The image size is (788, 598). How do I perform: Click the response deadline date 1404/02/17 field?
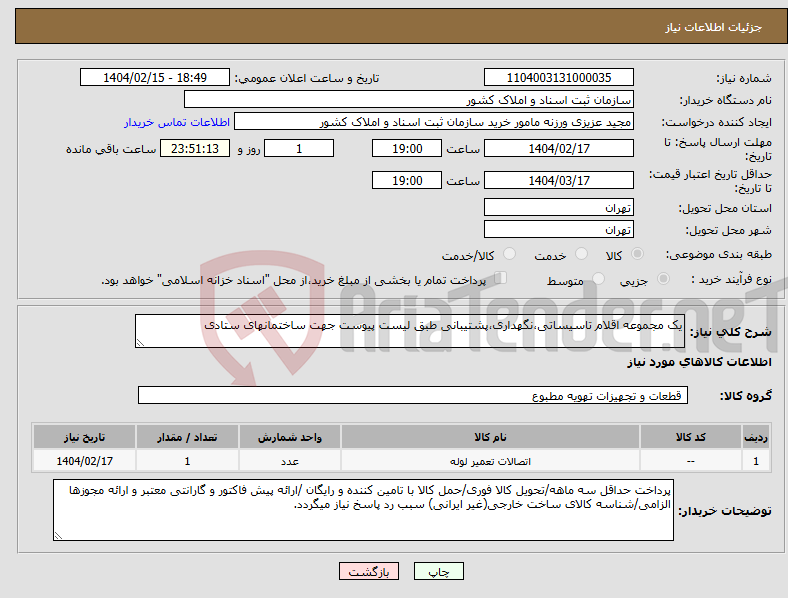559,148
